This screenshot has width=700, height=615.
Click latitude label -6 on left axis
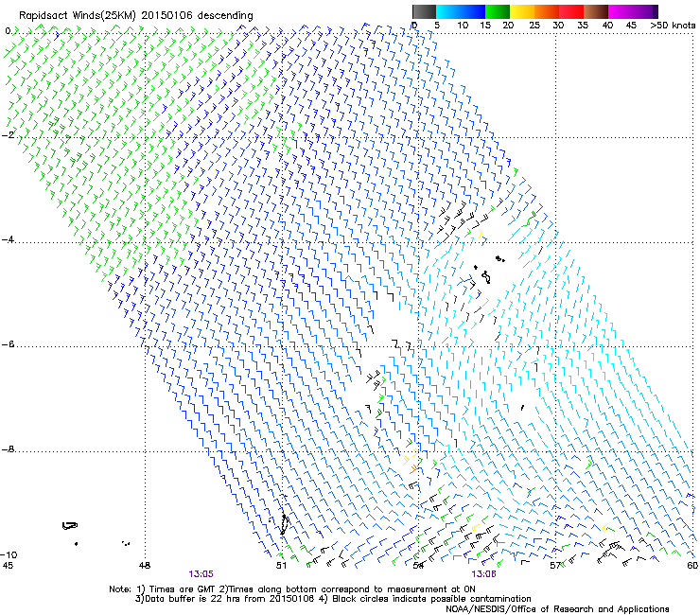pos(8,343)
